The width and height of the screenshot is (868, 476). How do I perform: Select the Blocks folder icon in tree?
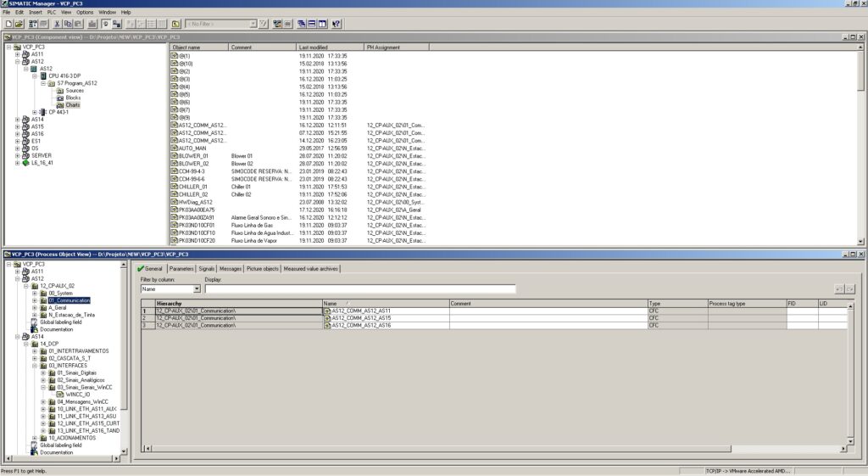pos(60,98)
